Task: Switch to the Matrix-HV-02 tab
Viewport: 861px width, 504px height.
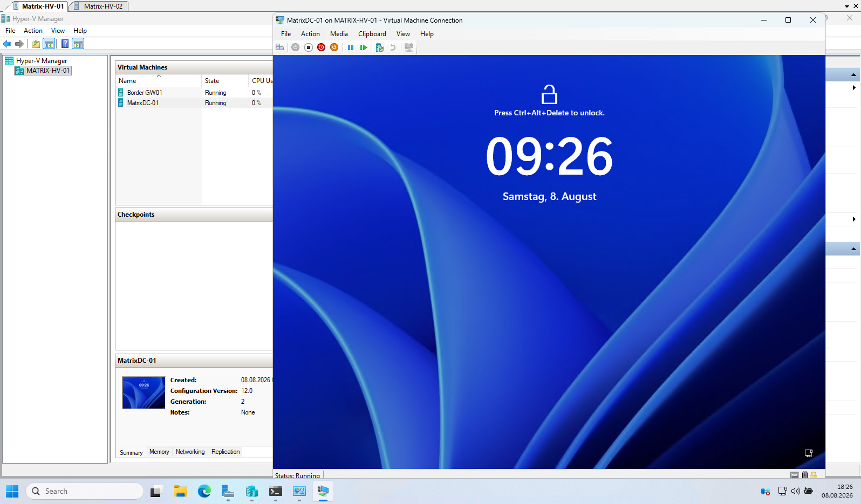Action: coord(99,6)
